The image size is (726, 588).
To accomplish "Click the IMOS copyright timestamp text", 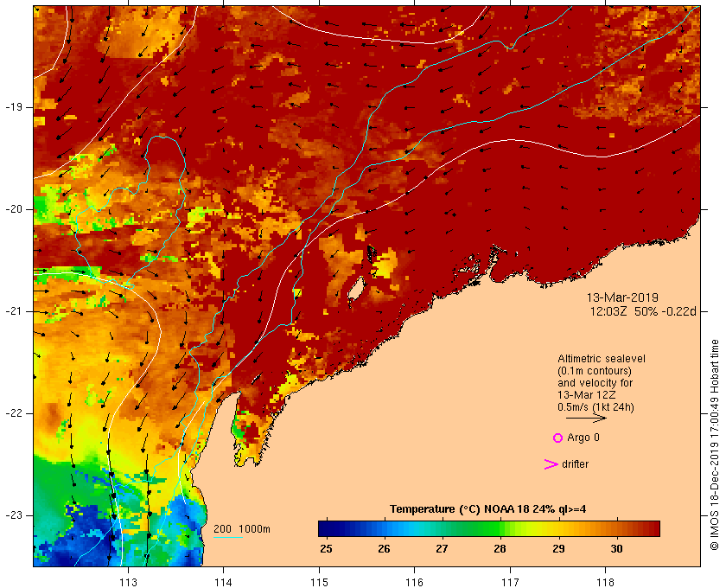I will (715, 444).
